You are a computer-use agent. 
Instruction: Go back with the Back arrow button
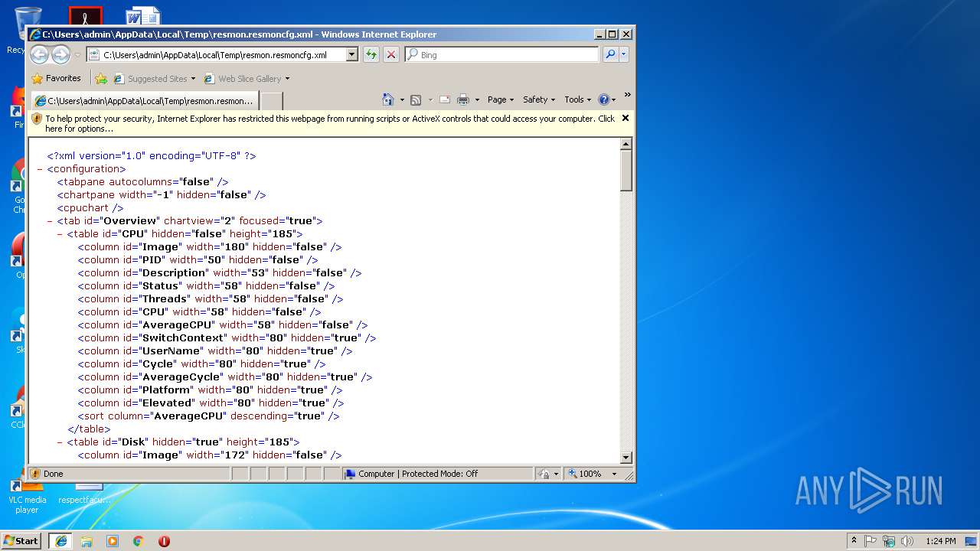click(40, 54)
